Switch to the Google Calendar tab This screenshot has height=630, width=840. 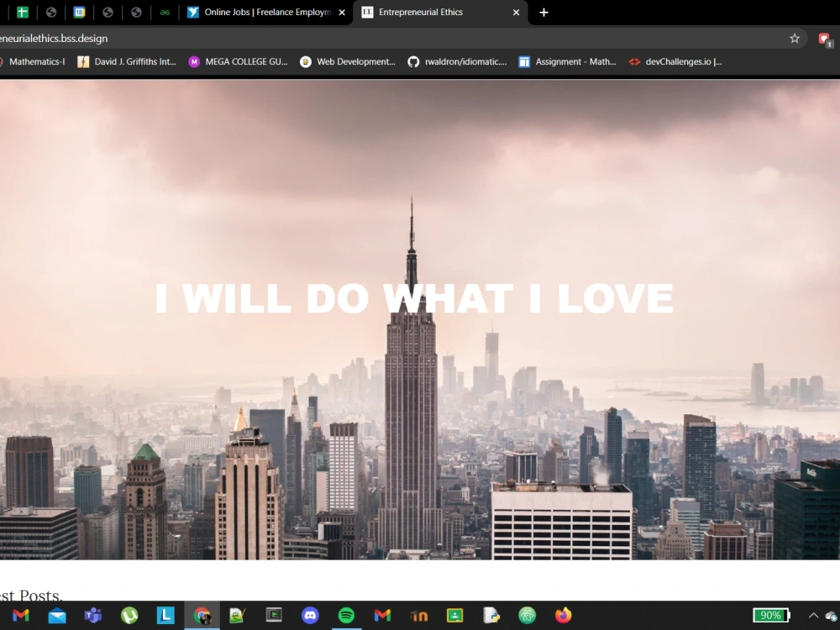click(79, 13)
